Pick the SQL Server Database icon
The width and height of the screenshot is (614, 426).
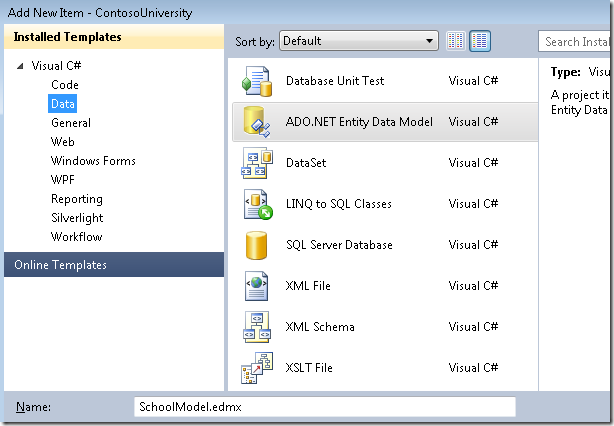[x=257, y=245]
